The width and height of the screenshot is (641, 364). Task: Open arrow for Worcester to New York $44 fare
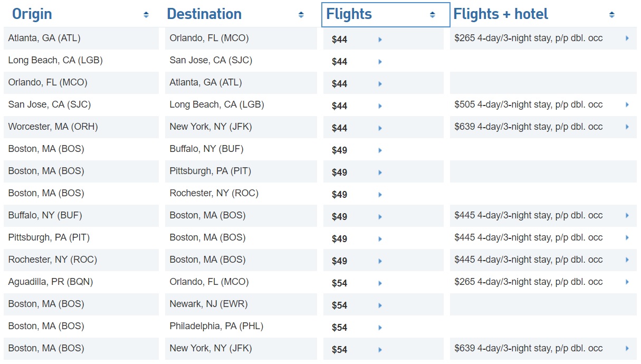click(x=380, y=128)
